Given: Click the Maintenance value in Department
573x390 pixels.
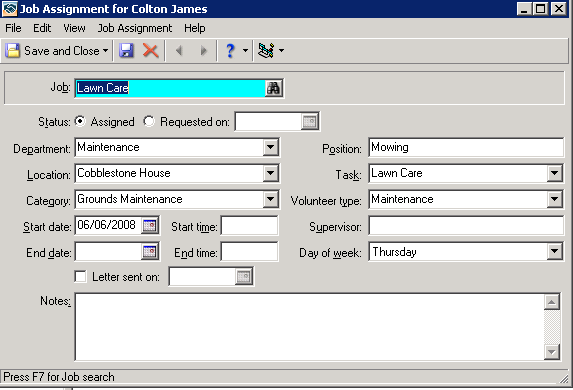Looking at the screenshot, I should point(108,147).
